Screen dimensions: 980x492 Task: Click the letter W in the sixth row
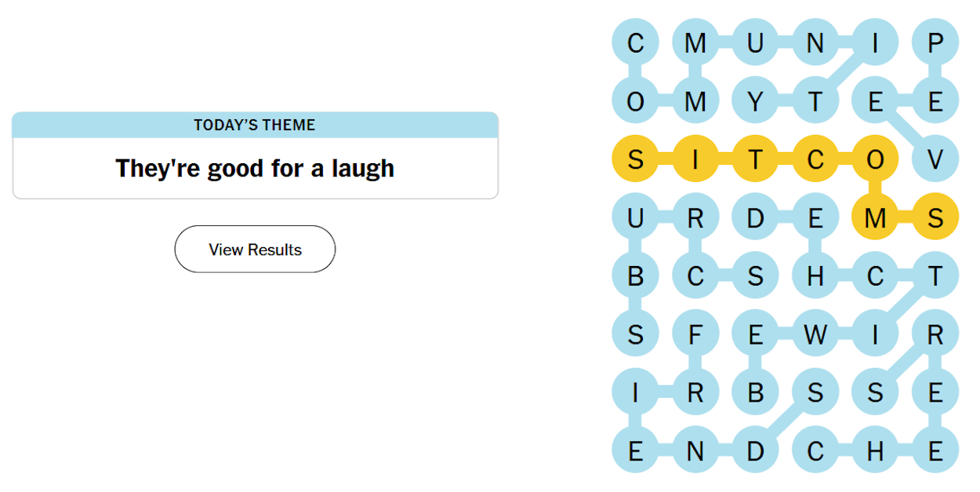click(815, 333)
